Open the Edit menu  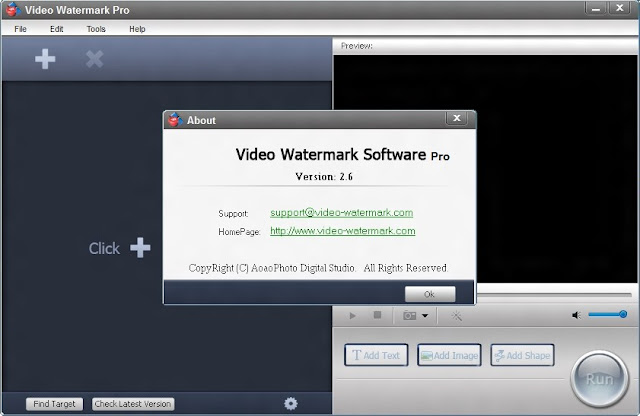(56, 29)
